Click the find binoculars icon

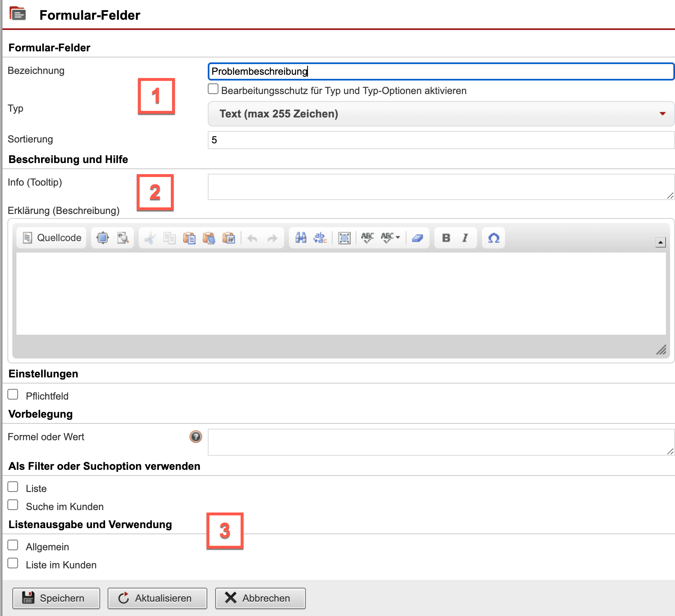[301, 238]
